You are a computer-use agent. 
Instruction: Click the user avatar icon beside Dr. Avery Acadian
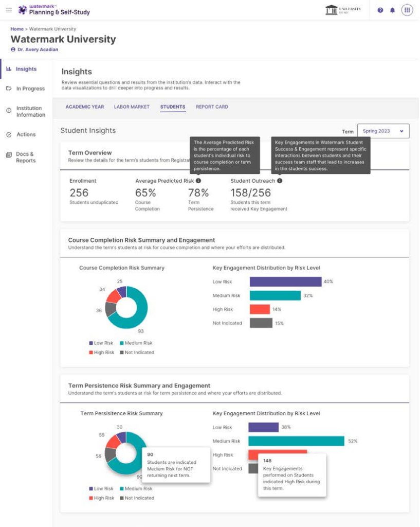tap(13, 49)
